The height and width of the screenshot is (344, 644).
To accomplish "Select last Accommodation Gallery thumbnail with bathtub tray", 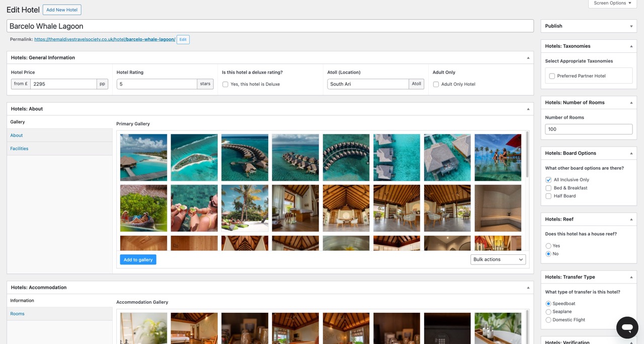I will [x=498, y=328].
